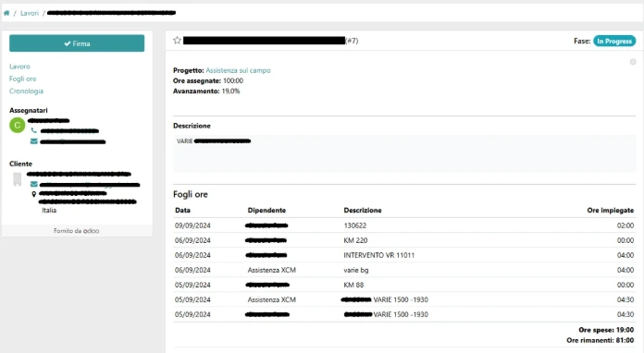Select the varie bg description cell
Image resolution: width=644 pixels, height=353 pixels.
[356, 270]
